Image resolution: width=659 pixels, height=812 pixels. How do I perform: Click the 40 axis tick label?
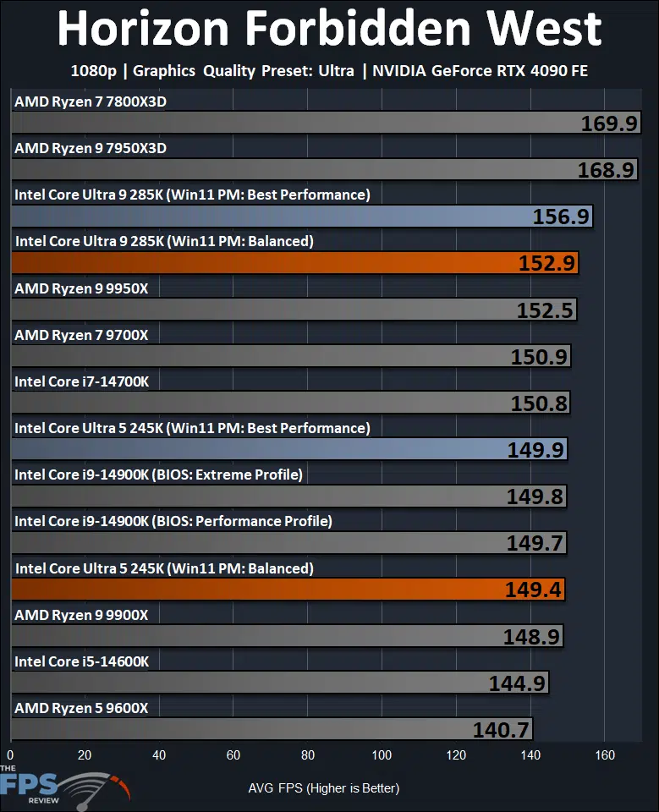[159, 755]
